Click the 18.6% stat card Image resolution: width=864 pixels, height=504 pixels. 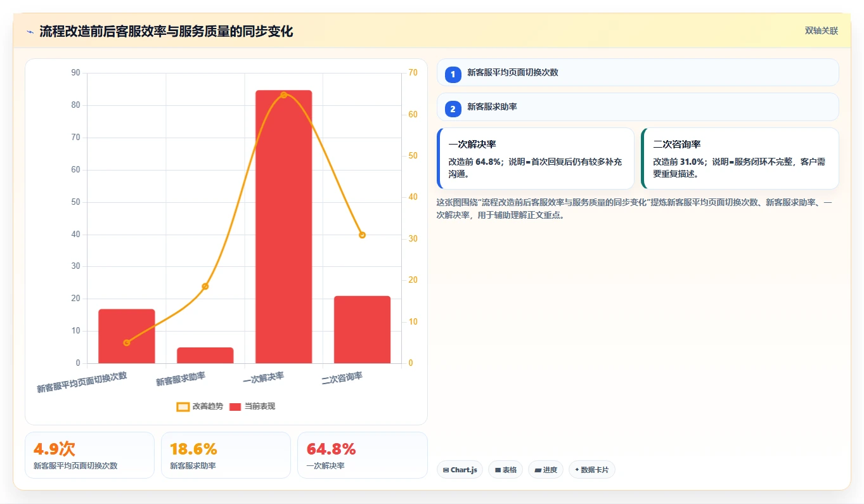[226, 455]
